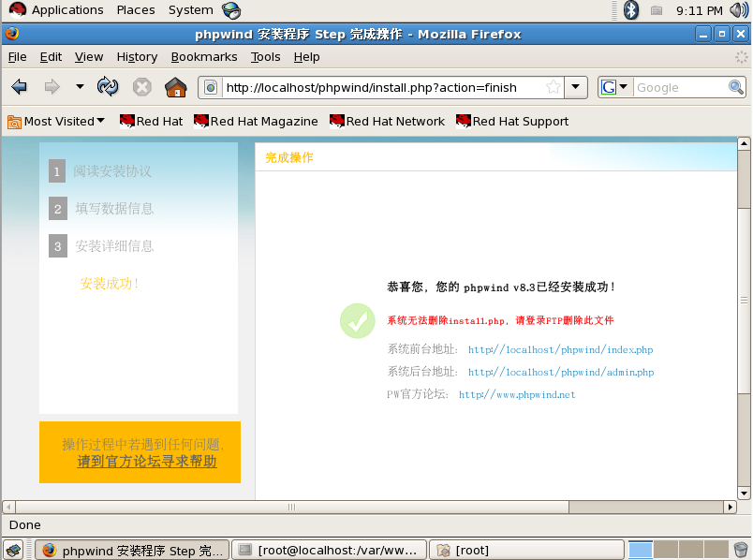Click the 完成操作 panel heading
Viewport: 753px width, 560px height.
[289, 157]
